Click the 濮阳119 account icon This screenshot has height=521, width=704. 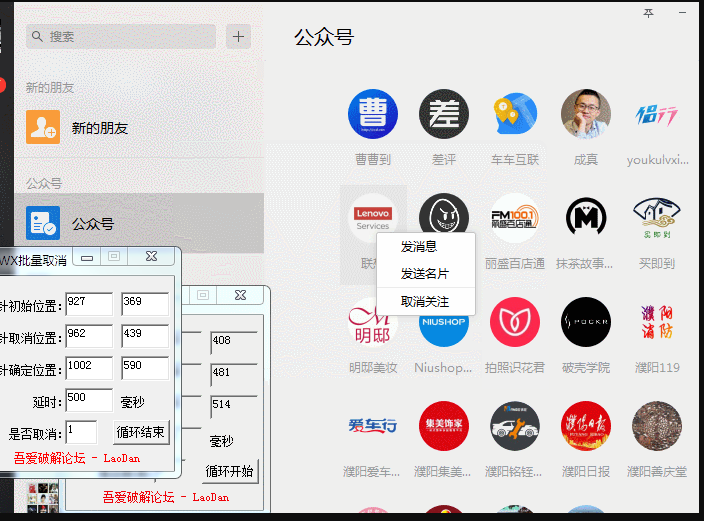(657, 322)
